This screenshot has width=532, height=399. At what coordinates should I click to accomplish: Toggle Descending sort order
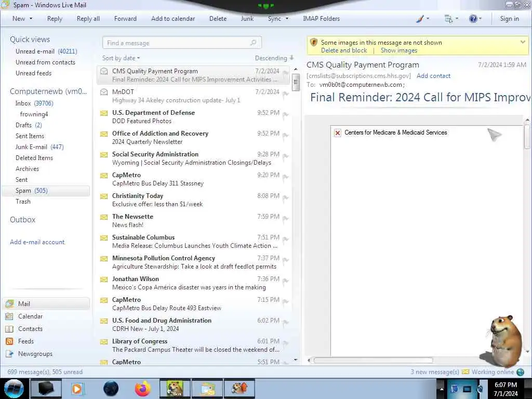[274, 58]
